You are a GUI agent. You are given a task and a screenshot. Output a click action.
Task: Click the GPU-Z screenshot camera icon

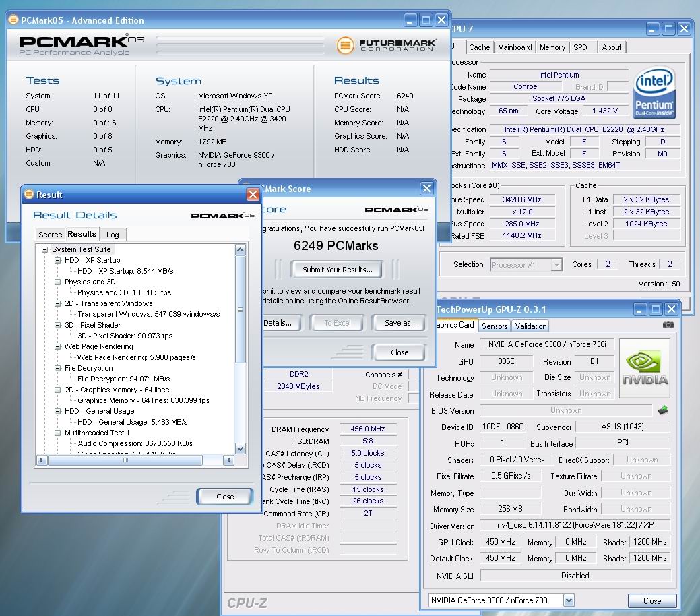(x=668, y=325)
